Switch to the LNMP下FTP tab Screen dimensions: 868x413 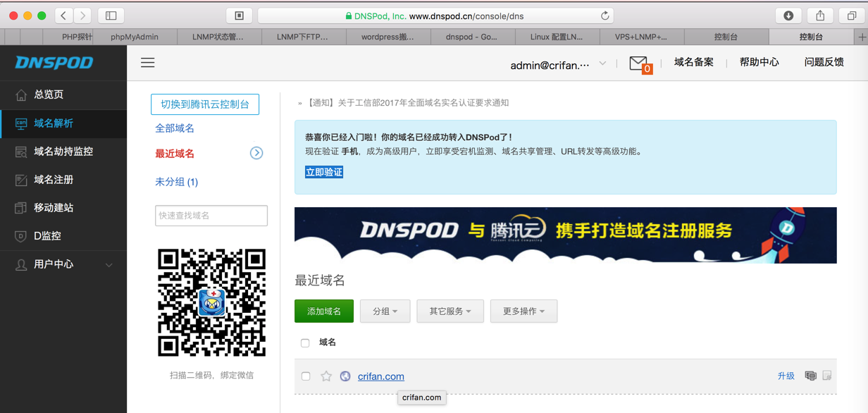pyautogui.click(x=303, y=37)
